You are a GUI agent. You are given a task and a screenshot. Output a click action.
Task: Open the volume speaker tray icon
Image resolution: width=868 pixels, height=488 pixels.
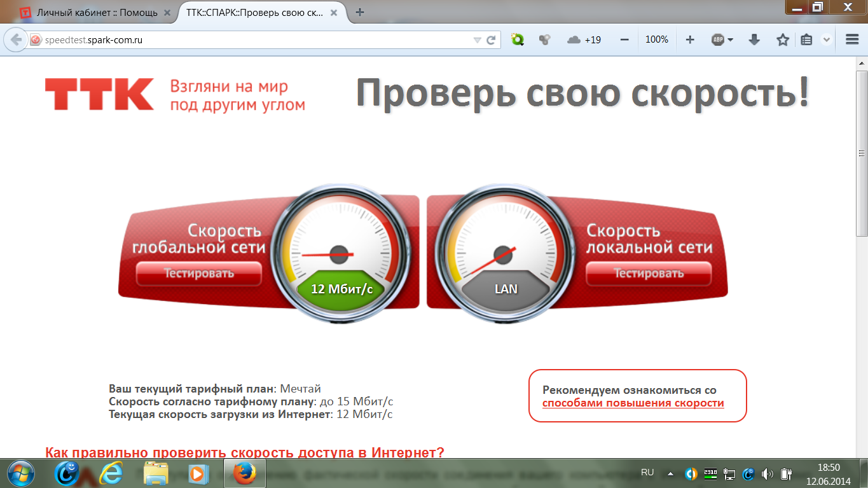768,473
